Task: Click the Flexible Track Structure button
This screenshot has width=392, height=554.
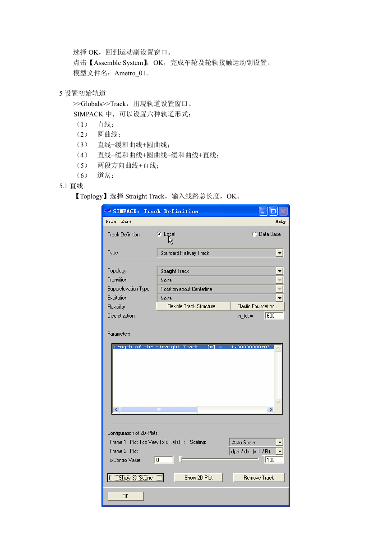Action: (193, 306)
